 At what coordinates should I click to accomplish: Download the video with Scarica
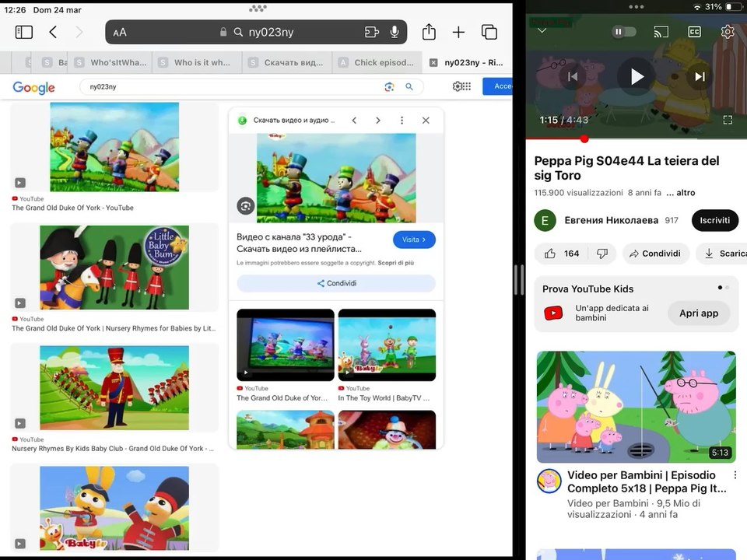coord(721,254)
